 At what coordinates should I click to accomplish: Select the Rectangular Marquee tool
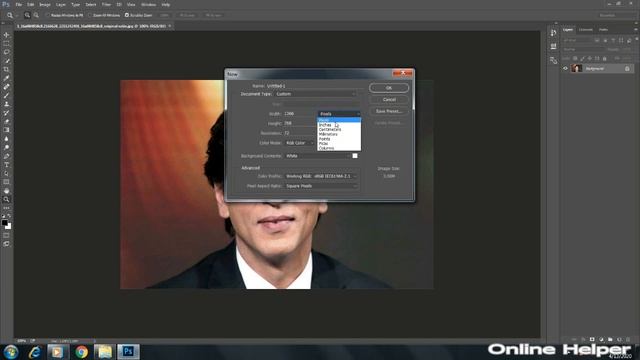[x=6, y=44]
